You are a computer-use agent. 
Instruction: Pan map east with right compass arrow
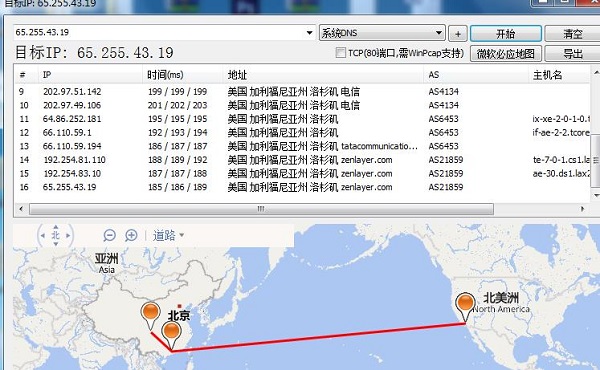(68, 235)
